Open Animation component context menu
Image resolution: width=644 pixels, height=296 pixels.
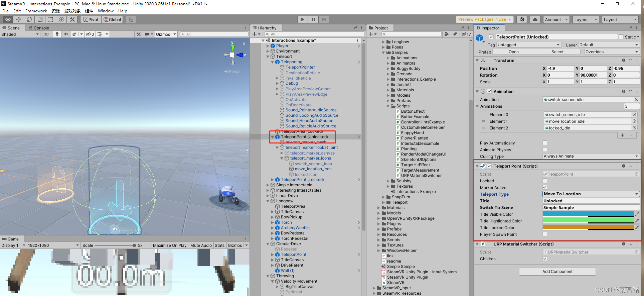pos(637,91)
